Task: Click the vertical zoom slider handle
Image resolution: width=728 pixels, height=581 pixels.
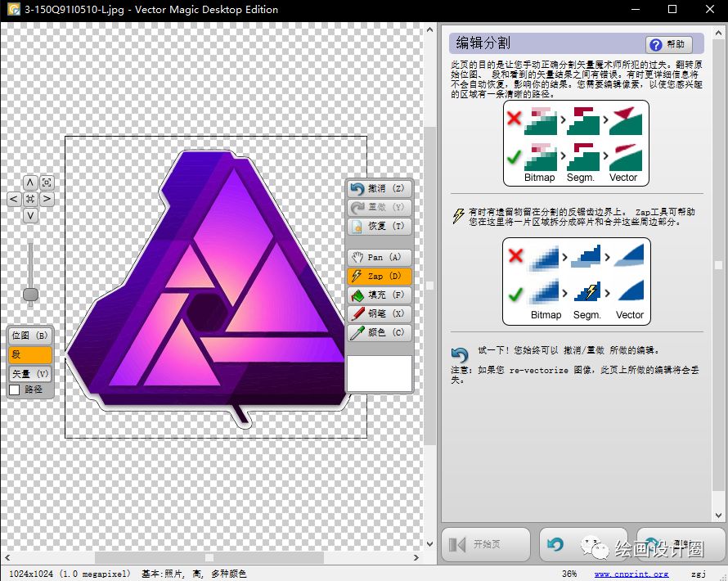Action: click(x=30, y=295)
